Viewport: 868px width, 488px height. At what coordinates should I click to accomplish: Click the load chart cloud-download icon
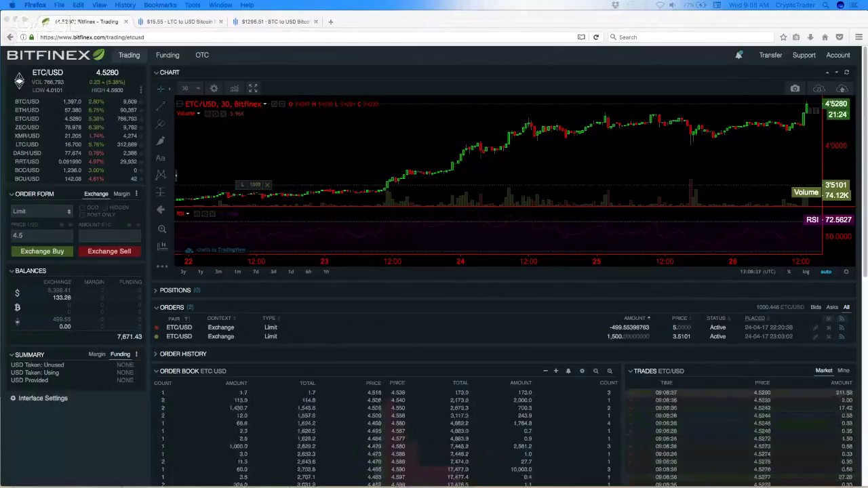point(819,88)
